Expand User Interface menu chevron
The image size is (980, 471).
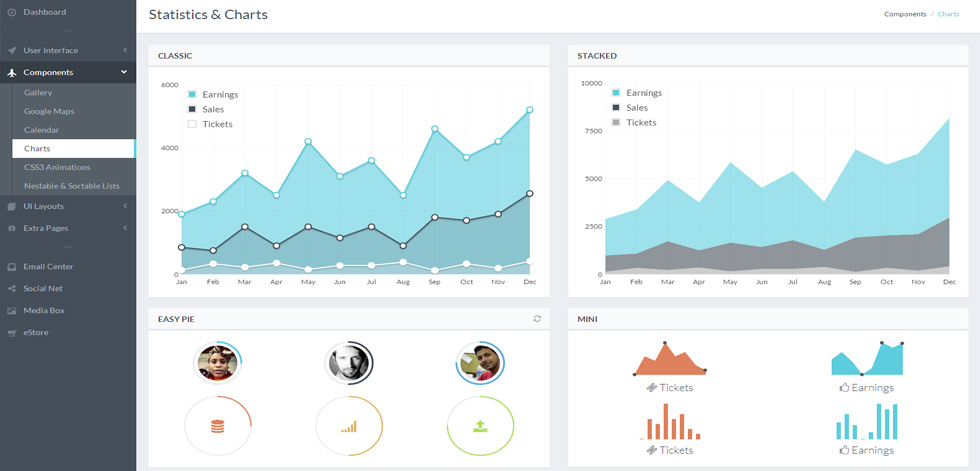125,50
